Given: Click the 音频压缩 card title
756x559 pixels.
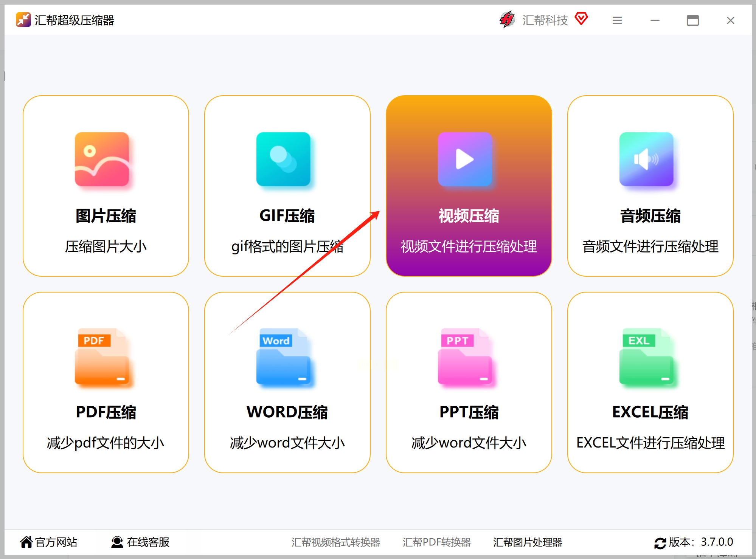Looking at the screenshot, I should tap(650, 216).
